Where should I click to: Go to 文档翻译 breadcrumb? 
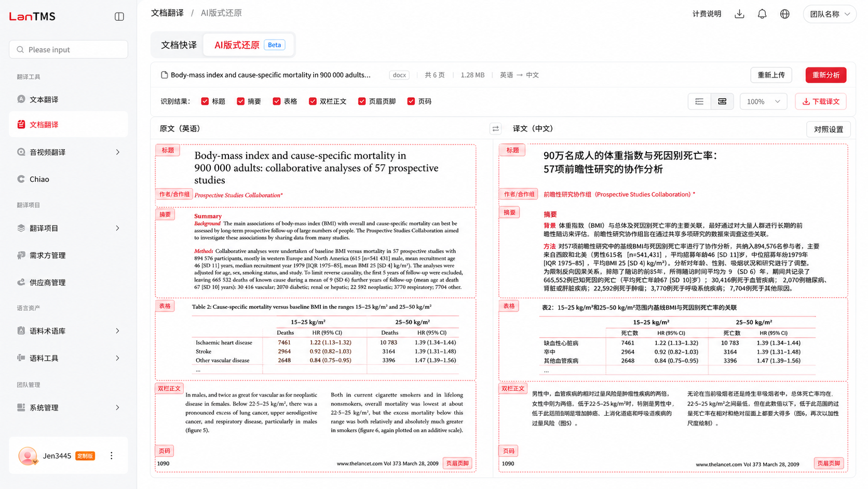pyautogui.click(x=167, y=13)
